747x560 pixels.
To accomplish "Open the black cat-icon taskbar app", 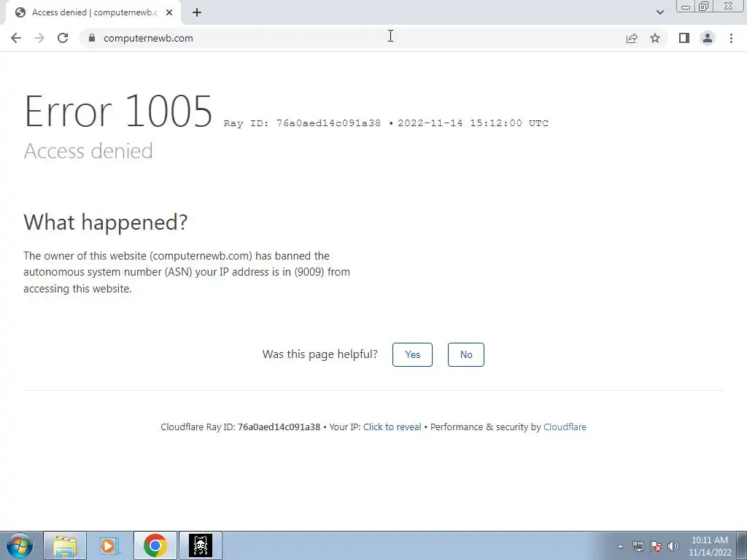I will click(x=201, y=545).
